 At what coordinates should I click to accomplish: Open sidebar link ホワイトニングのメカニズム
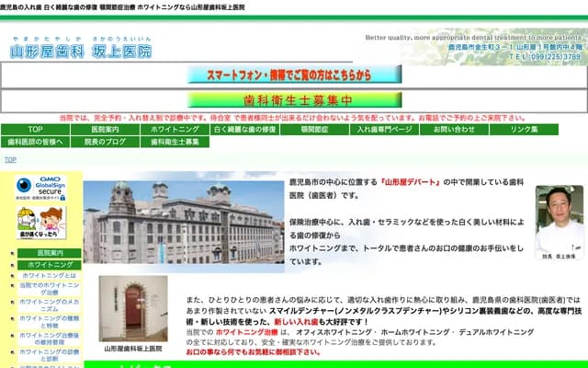50,305
